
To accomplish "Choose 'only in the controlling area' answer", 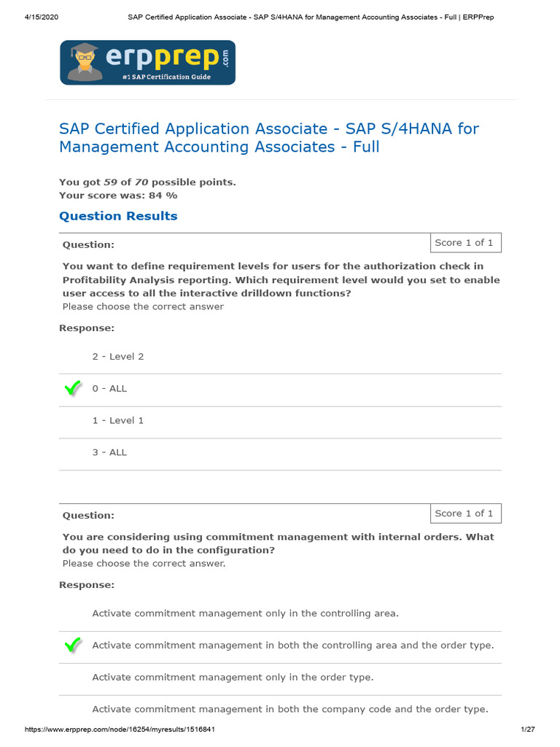I will pyautogui.click(x=245, y=614).
